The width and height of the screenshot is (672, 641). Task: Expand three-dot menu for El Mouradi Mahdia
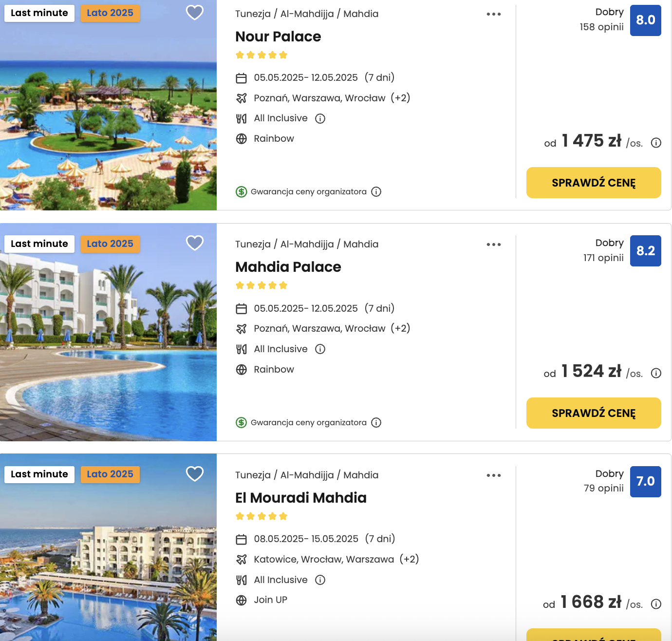coord(494,475)
